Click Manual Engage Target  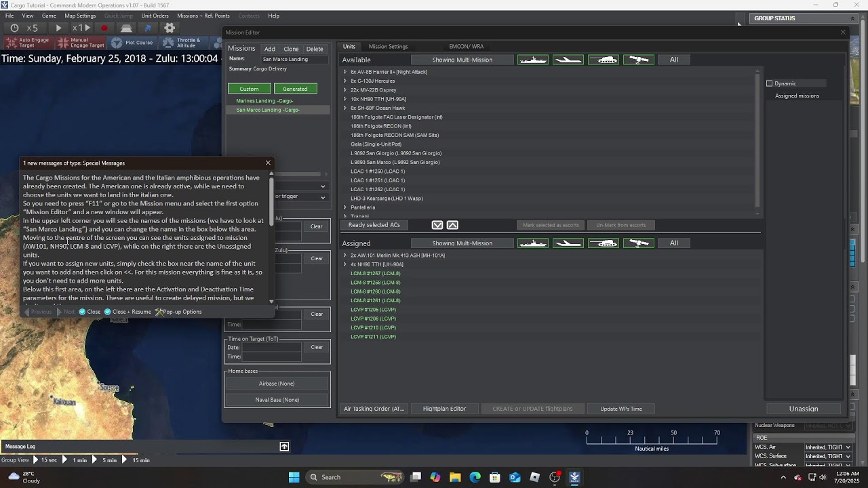click(x=81, y=43)
